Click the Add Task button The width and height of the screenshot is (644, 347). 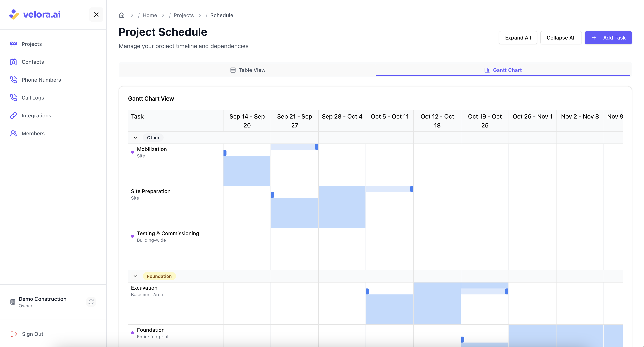[608, 38]
